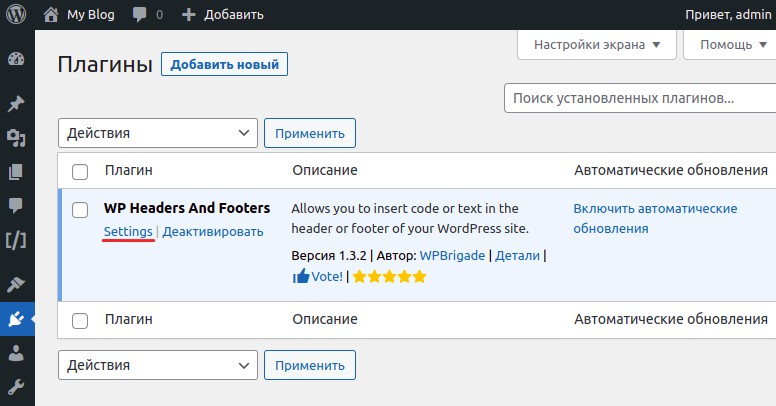776x406 pixels.
Task: Open Dashboard from sidebar gauge icon
Action: pyautogui.click(x=16, y=59)
